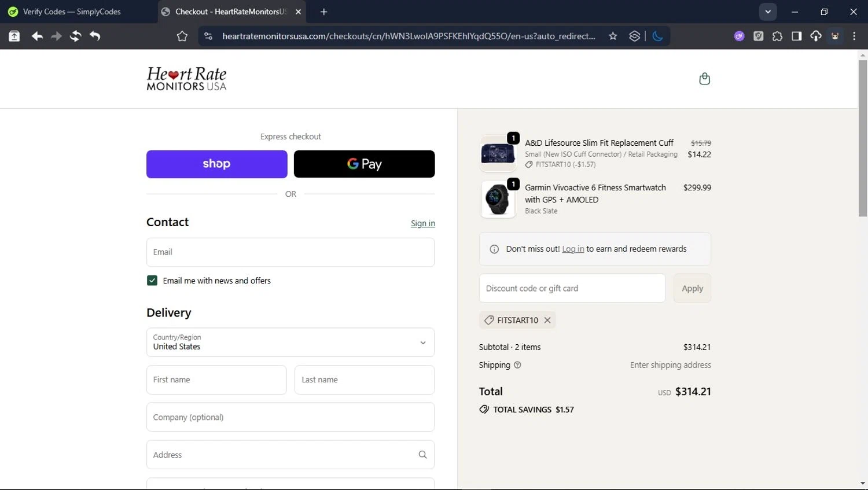
Task: Open the shopping bag cart icon
Action: coord(704,79)
